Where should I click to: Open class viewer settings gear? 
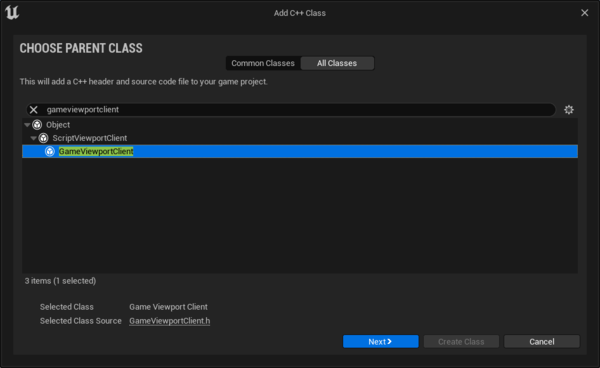point(569,110)
